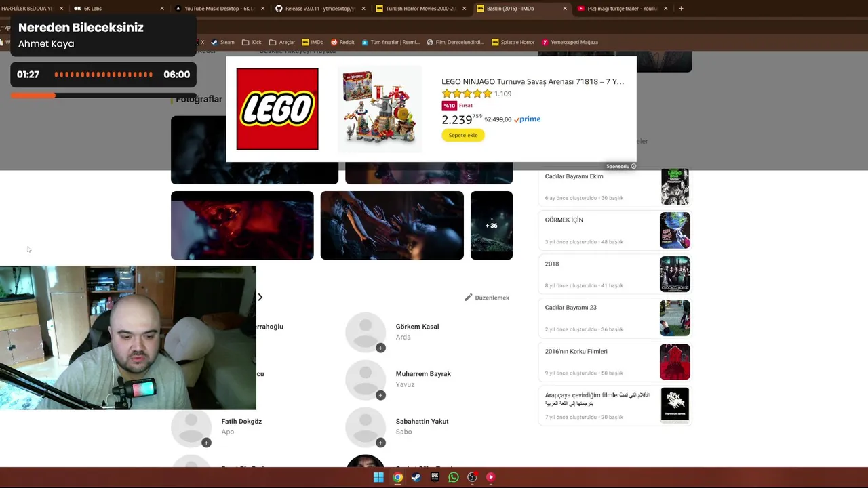Image resolution: width=868 pixels, height=488 pixels.
Task: Open the reaching hands photo thumbnail
Action: (x=392, y=225)
